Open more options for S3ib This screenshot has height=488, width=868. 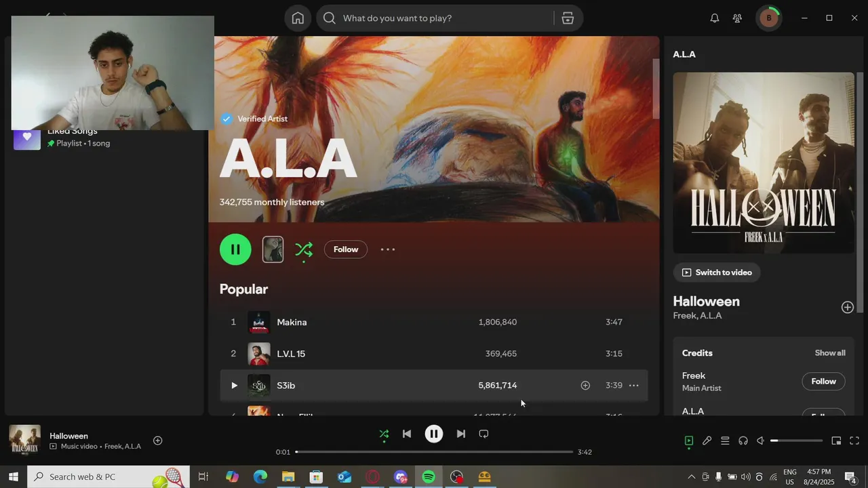coord(634,386)
